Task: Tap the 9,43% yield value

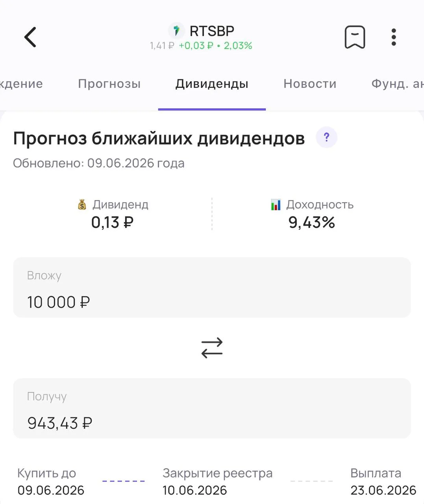Action: [x=312, y=222]
